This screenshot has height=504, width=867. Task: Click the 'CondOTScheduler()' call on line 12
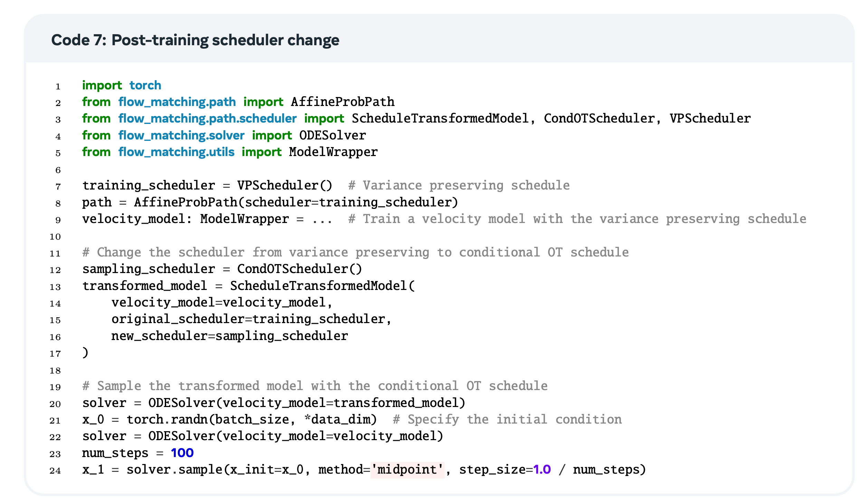tap(299, 269)
